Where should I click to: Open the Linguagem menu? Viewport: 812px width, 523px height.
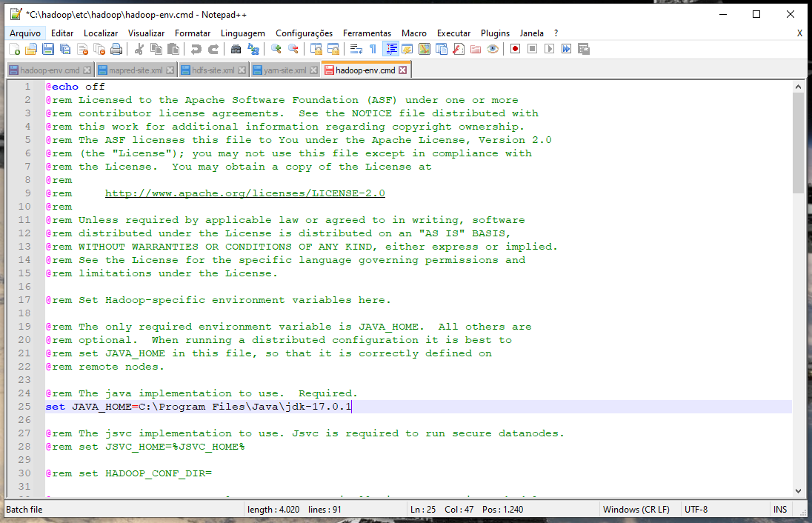point(242,33)
